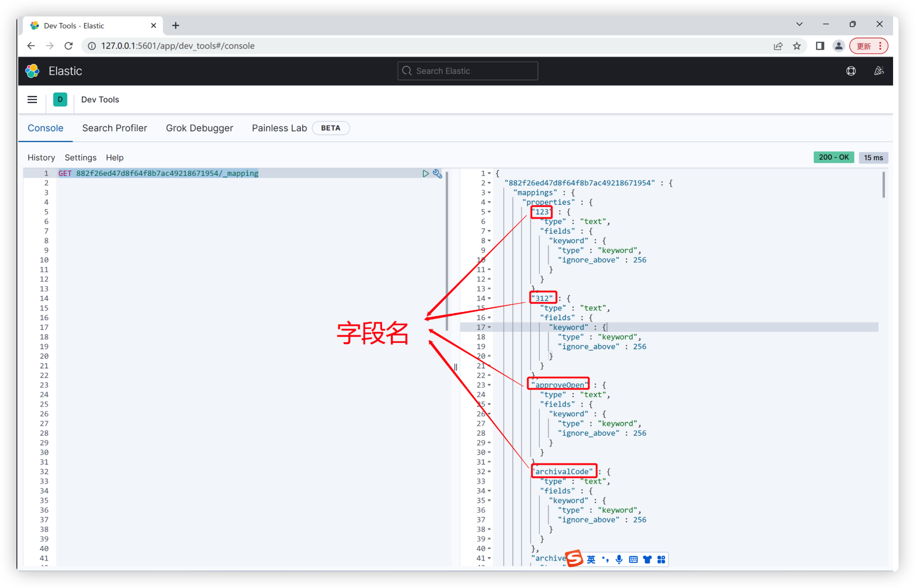Open the console History panel
Screen dimensions: 915x588
point(41,157)
